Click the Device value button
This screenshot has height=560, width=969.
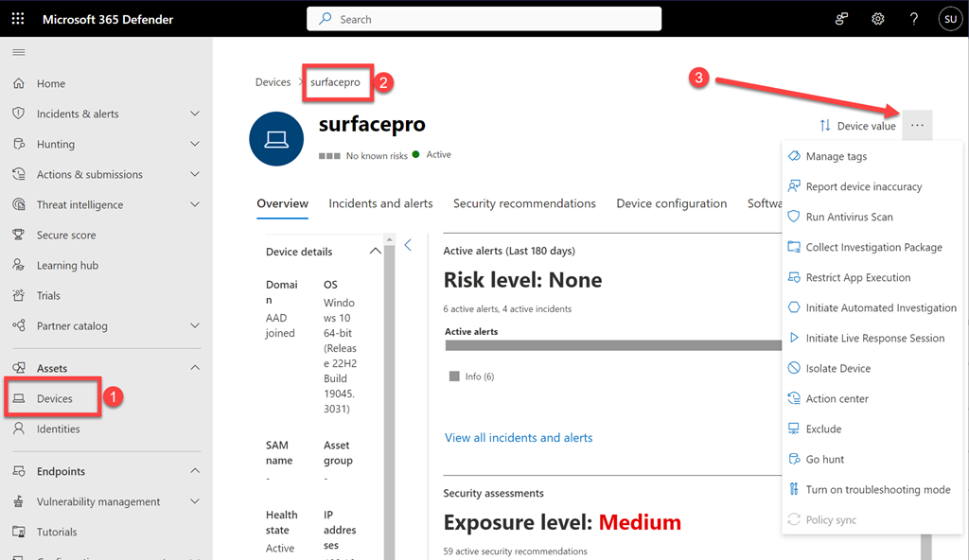click(x=857, y=126)
